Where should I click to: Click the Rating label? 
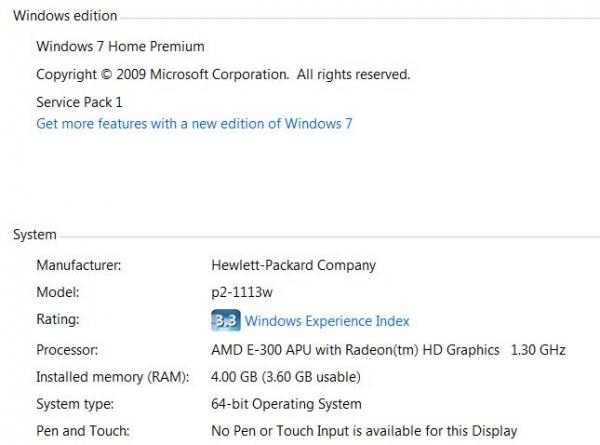(57, 320)
